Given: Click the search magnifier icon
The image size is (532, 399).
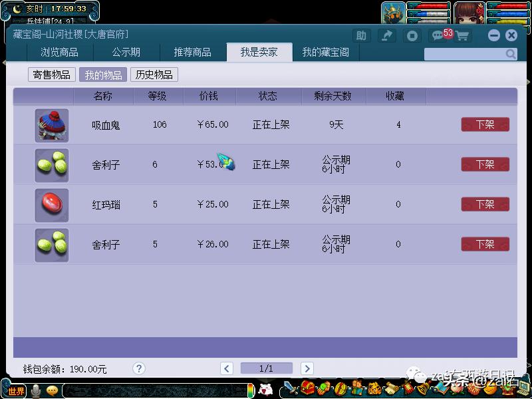Looking at the screenshot, I should click(511, 54).
